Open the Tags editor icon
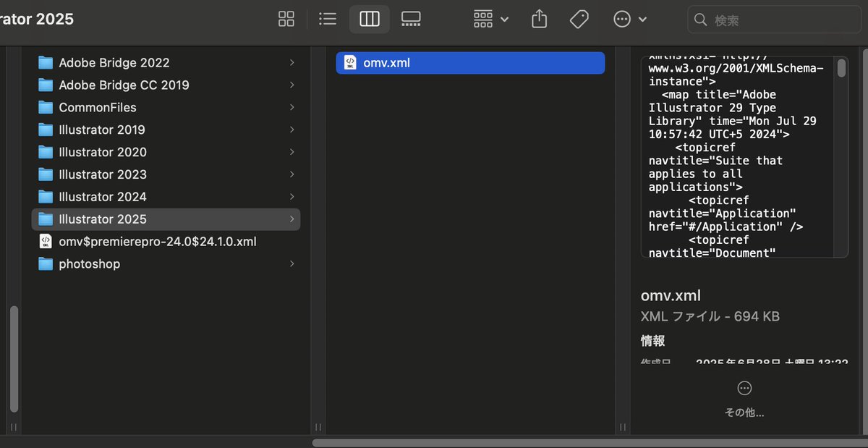 pyautogui.click(x=579, y=20)
